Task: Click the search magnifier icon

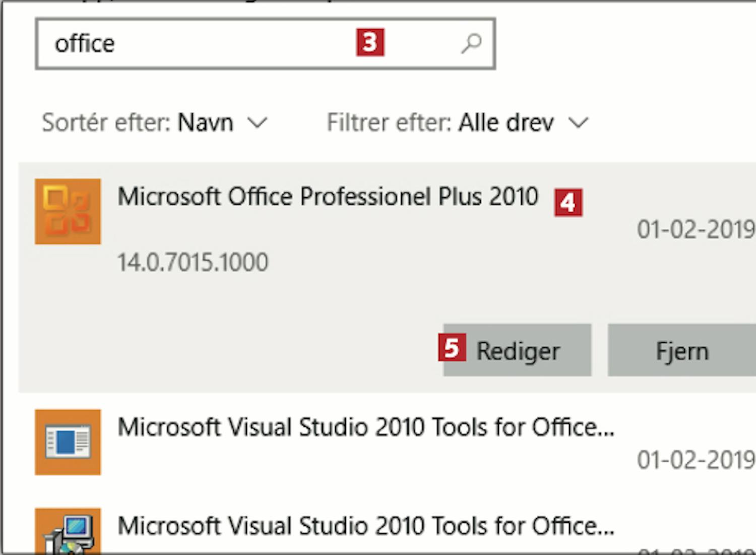Action: [x=472, y=43]
